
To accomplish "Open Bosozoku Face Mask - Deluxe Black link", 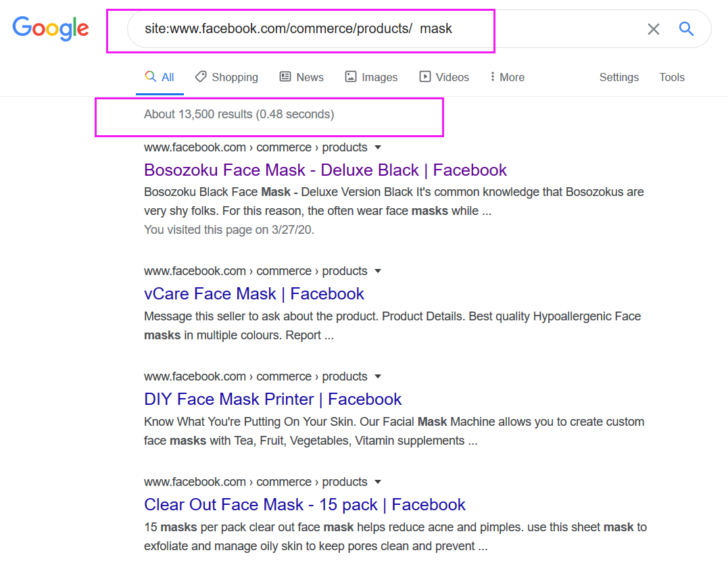I will tap(325, 170).
